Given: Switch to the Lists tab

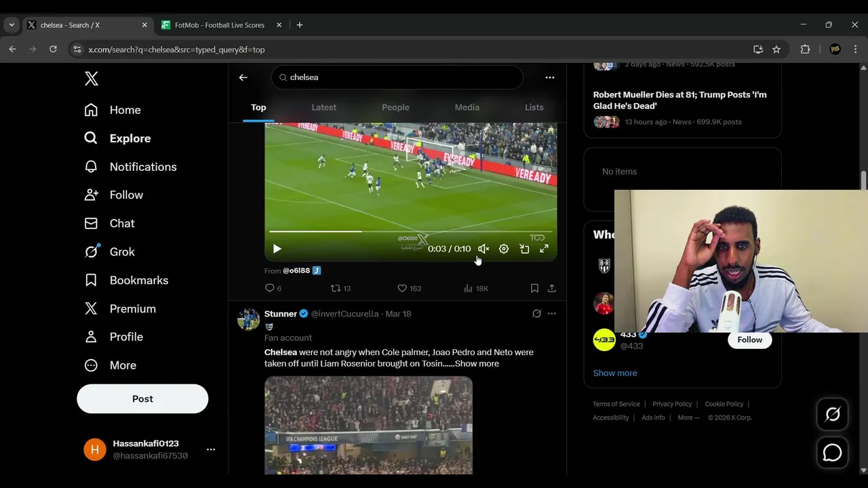Looking at the screenshot, I should click(534, 107).
